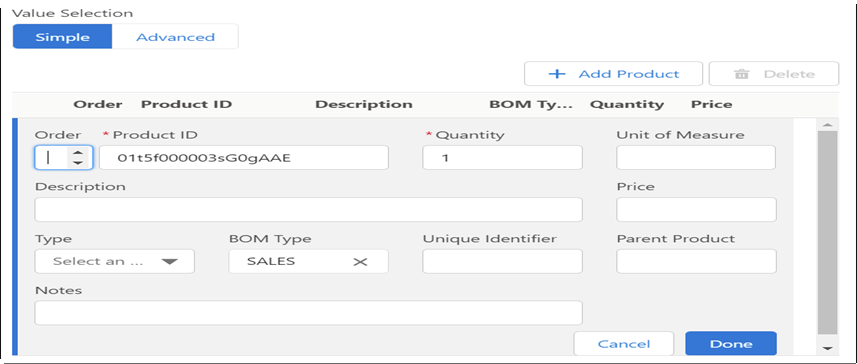
Task: Click the plus icon on Add Product
Action: pyautogui.click(x=556, y=74)
